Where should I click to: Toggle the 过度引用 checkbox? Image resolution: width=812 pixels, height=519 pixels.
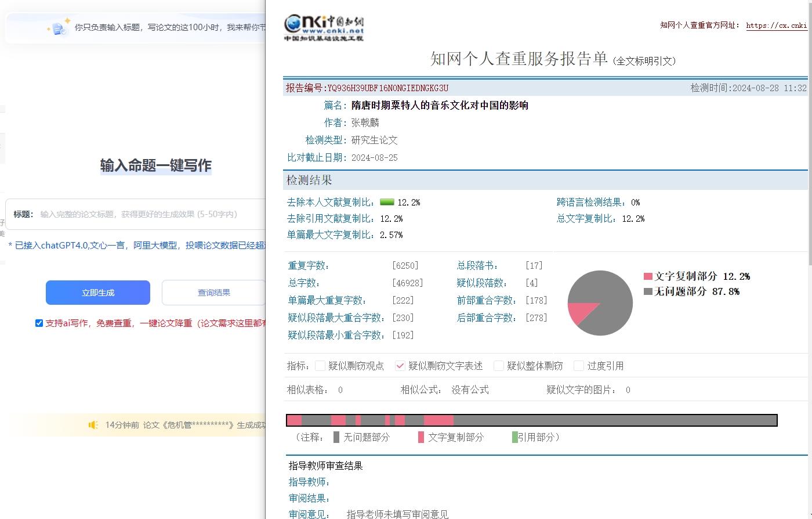point(579,366)
